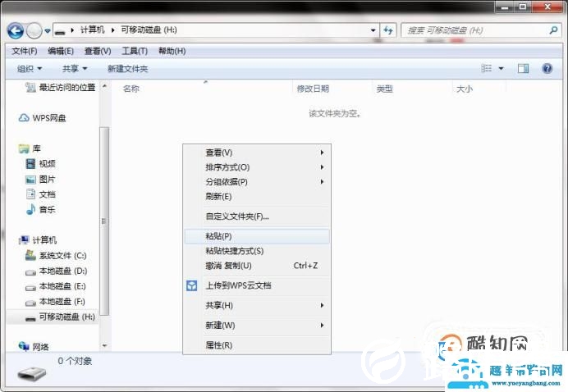
Task: Choose 属性(R) in context menu
Action: click(257, 345)
